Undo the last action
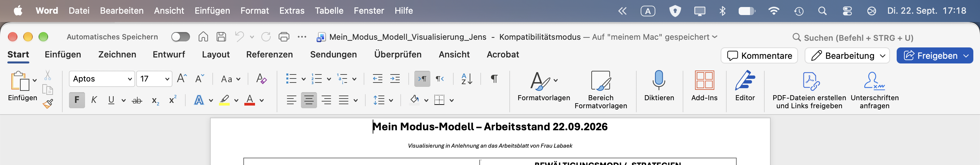 pos(239,37)
